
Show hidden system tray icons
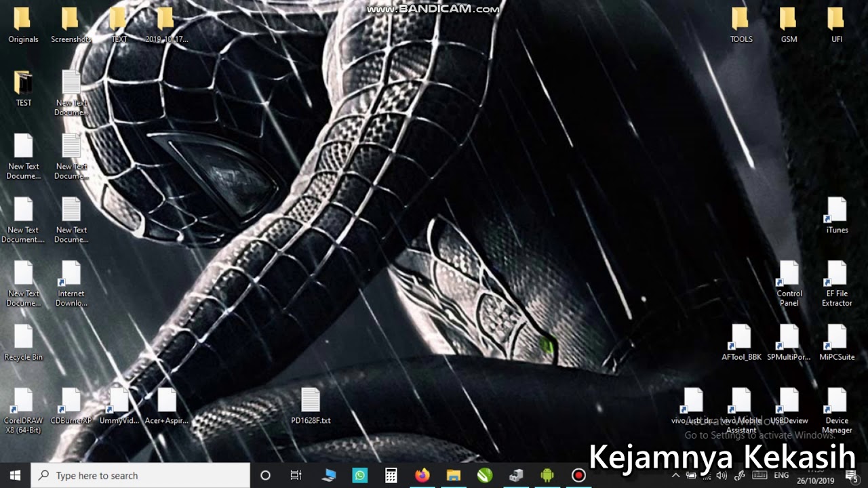coord(675,475)
